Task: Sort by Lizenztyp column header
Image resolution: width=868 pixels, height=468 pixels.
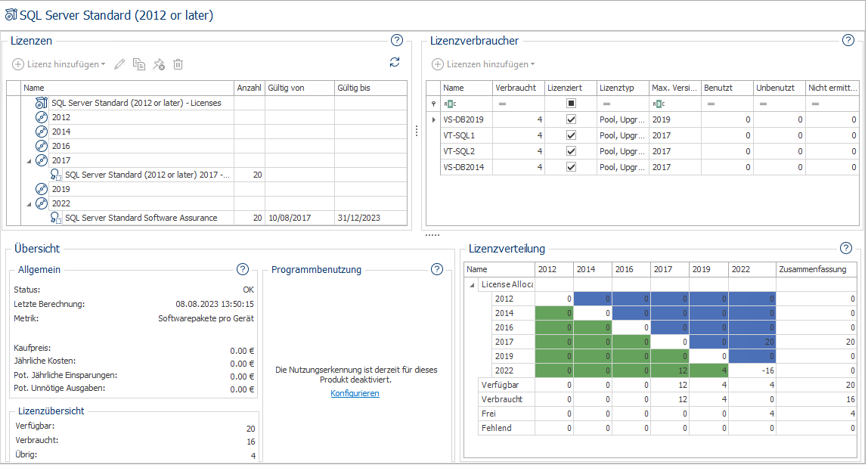Action: [x=623, y=88]
